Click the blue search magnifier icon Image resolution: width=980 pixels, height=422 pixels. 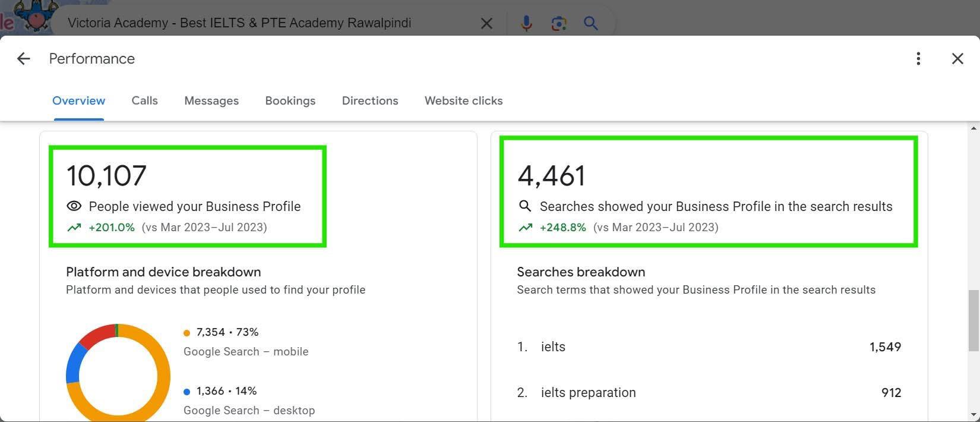[x=590, y=23]
